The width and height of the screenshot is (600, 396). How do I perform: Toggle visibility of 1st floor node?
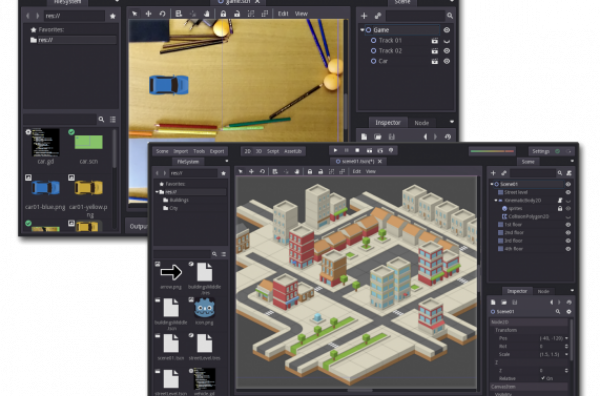(568, 225)
